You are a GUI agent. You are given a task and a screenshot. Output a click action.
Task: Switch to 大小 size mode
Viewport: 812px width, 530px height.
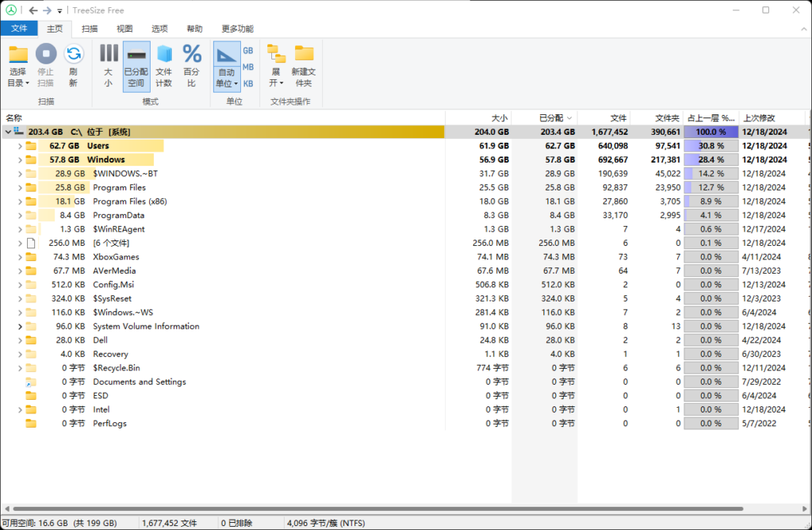[x=109, y=66]
